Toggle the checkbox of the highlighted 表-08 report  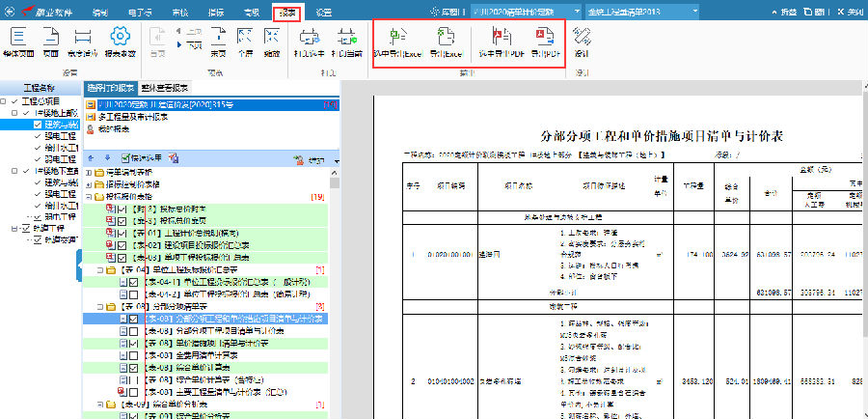click(134, 318)
